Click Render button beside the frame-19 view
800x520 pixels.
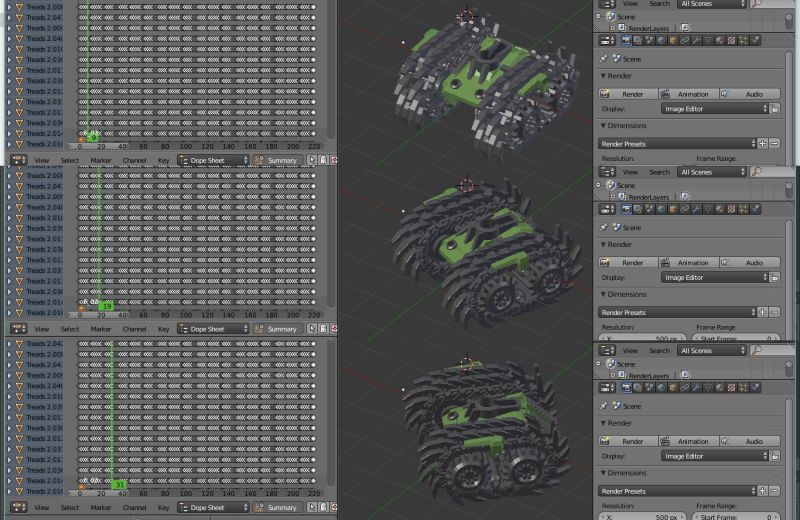[628, 262]
